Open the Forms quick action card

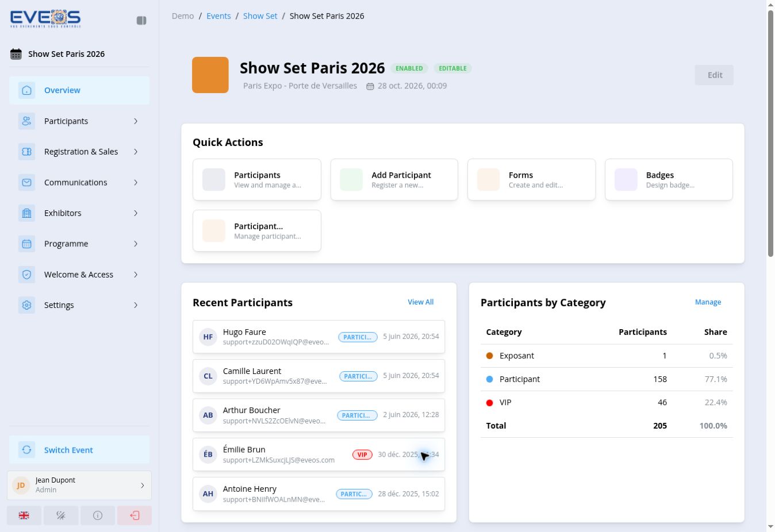(531, 180)
